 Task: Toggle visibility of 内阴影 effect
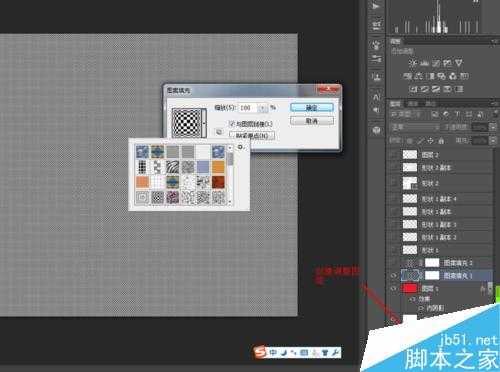pyautogui.click(x=421, y=308)
